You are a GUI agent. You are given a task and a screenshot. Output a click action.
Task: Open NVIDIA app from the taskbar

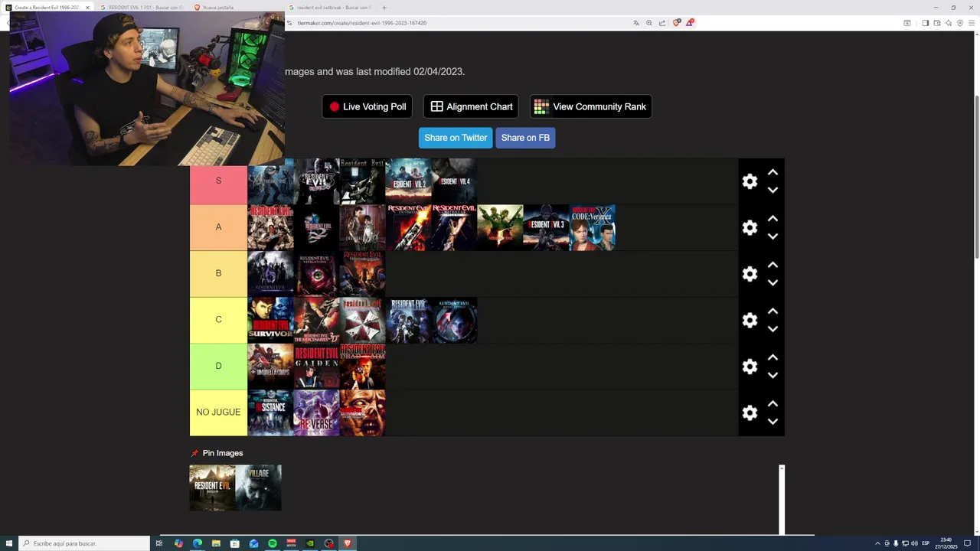(310, 543)
